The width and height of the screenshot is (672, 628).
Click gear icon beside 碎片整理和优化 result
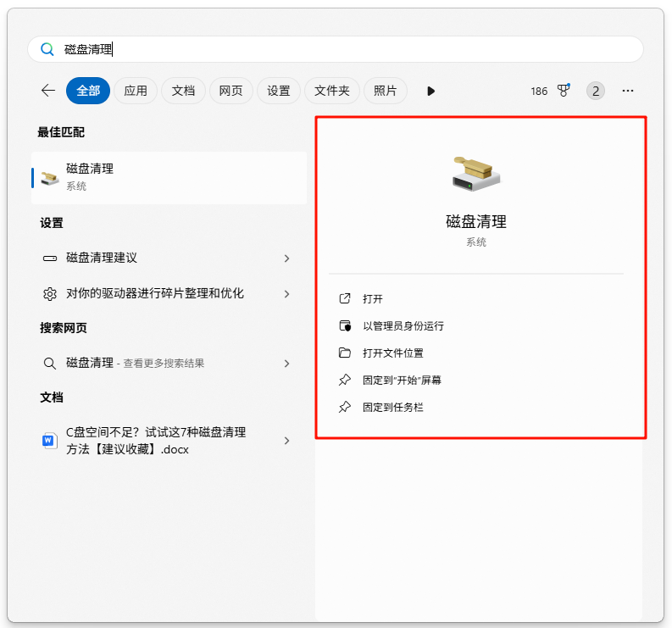tap(50, 294)
